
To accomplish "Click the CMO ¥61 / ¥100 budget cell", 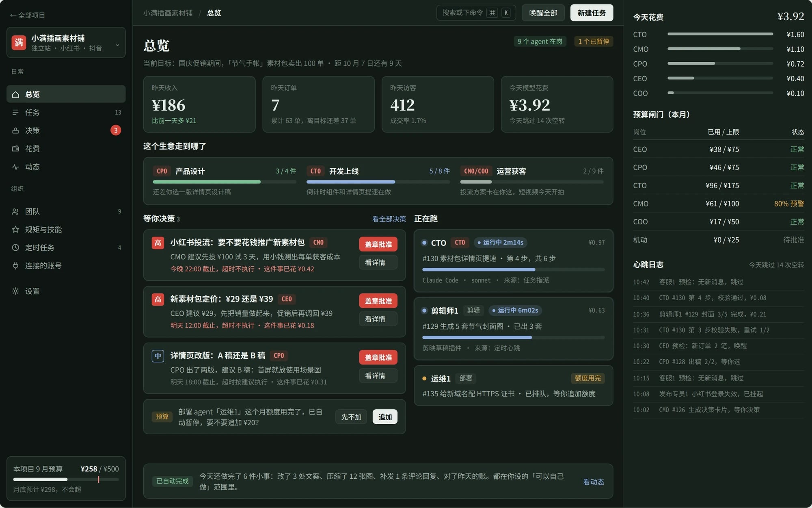I will click(x=722, y=204).
